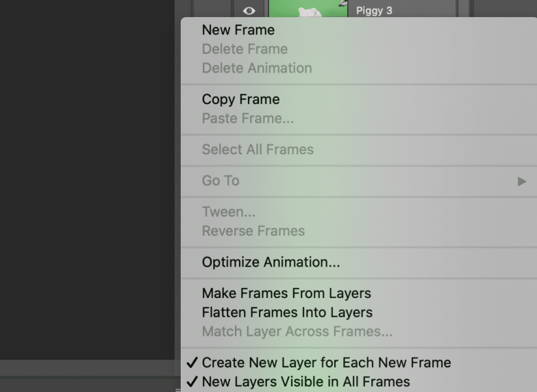The image size is (537, 392).
Task: Choose Make Frames From Layers
Action: click(286, 294)
